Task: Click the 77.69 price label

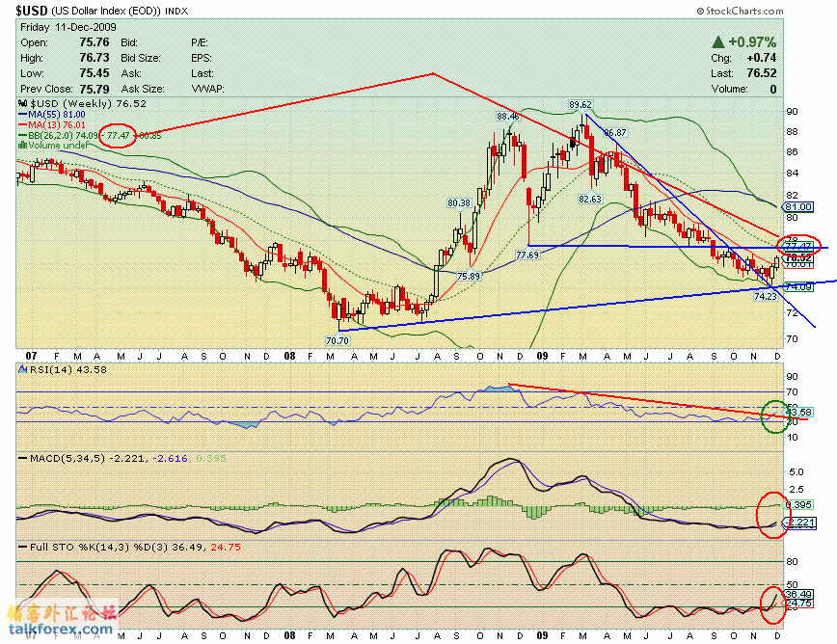Action: pyautogui.click(x=527, y=255)
